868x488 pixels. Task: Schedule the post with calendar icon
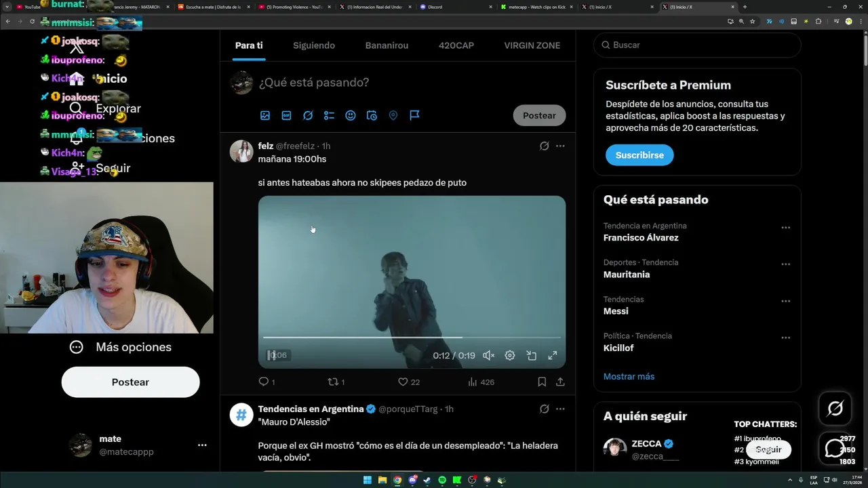tap(372, 116)
